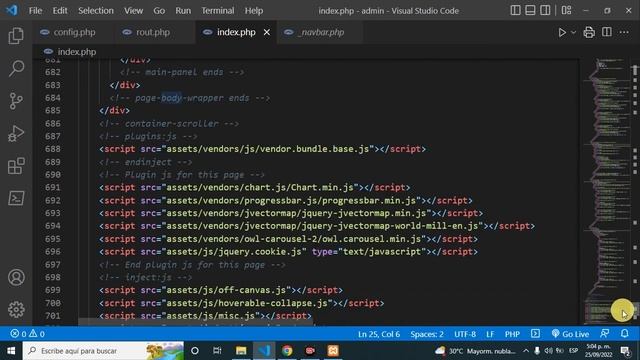Click the hoverable-collapse.js script path
The width and height of the screenshot is (640, 360).
[247, 303]
